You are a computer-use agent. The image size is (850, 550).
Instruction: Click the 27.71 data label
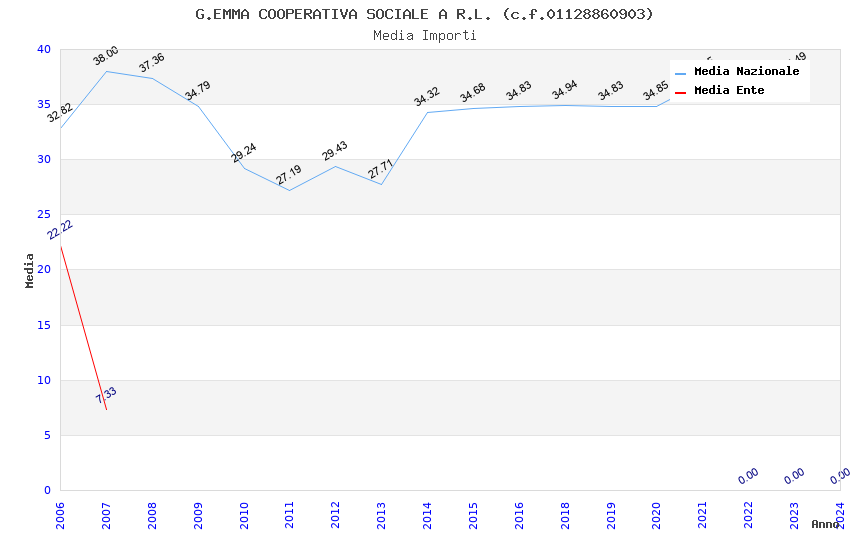coord(381,169)
